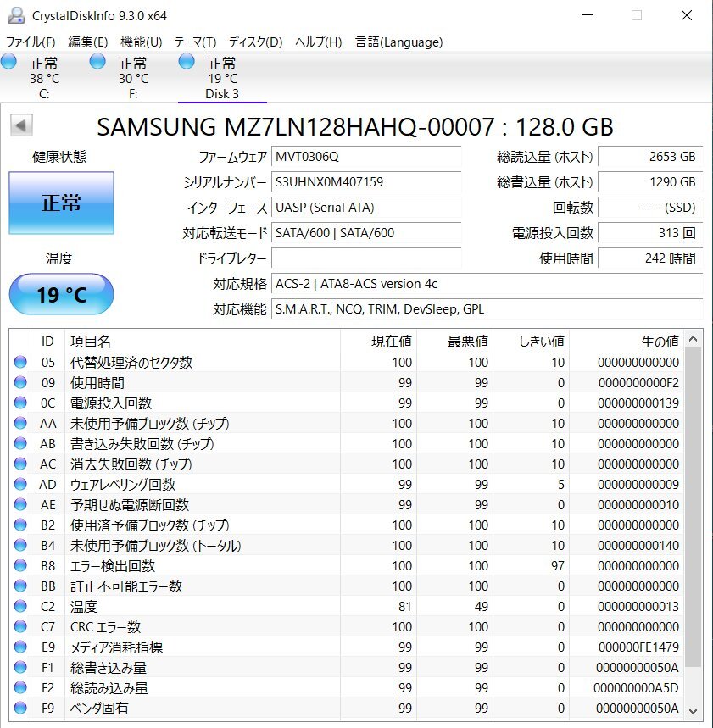The width and height of the screenshot is (713, 728).
Task: Click the しきい値 column header
Action: [532, 342]
